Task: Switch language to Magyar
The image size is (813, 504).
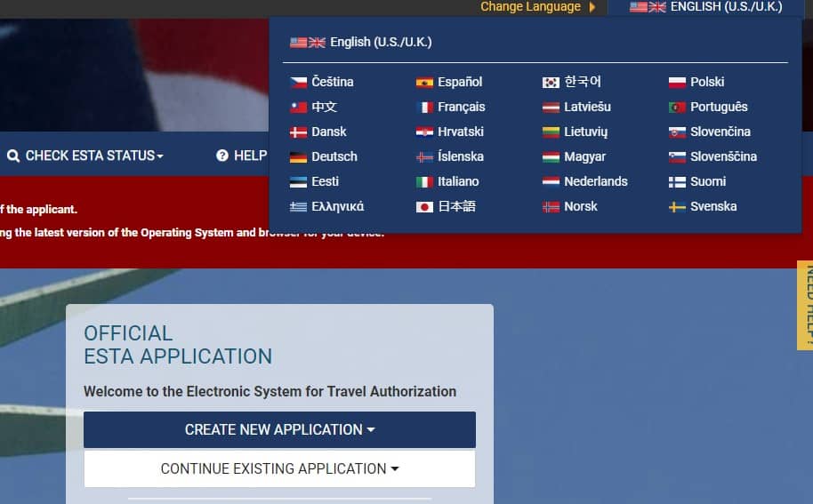Action: point(574,156)
